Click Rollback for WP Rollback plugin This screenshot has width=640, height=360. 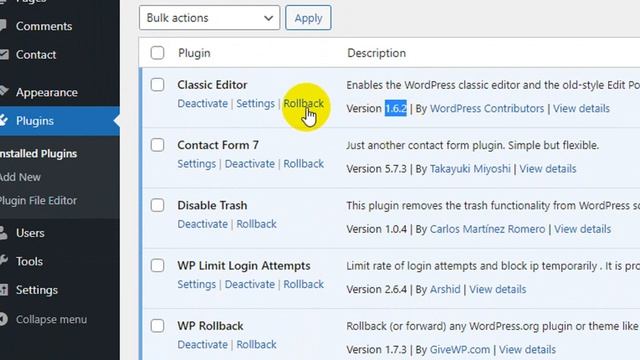click(x=256, y=345)
